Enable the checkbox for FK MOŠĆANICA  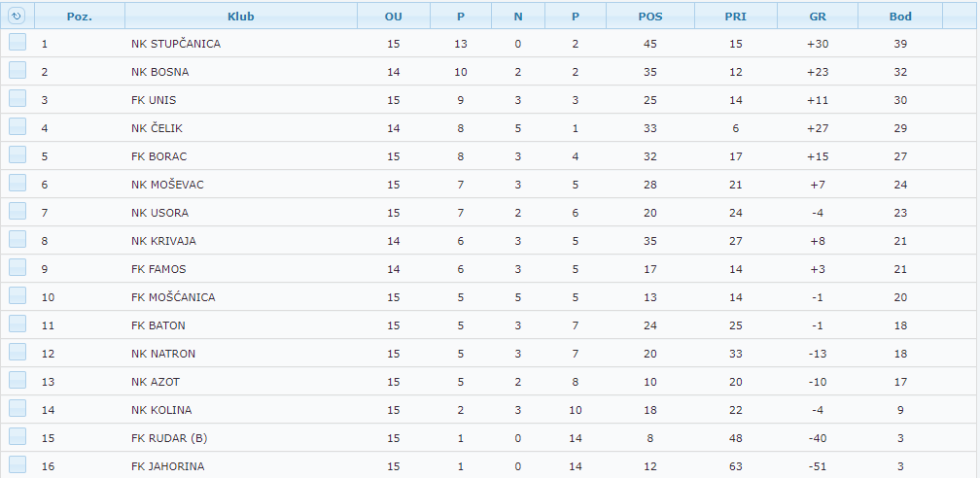coord(17,296)
